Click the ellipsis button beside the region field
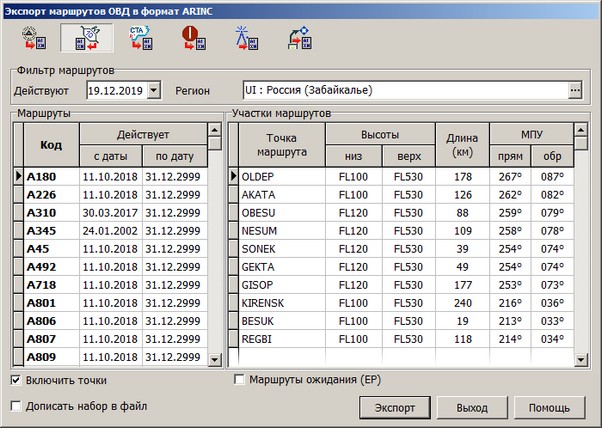This screenshot has height=428, width=602. [575, 90]
